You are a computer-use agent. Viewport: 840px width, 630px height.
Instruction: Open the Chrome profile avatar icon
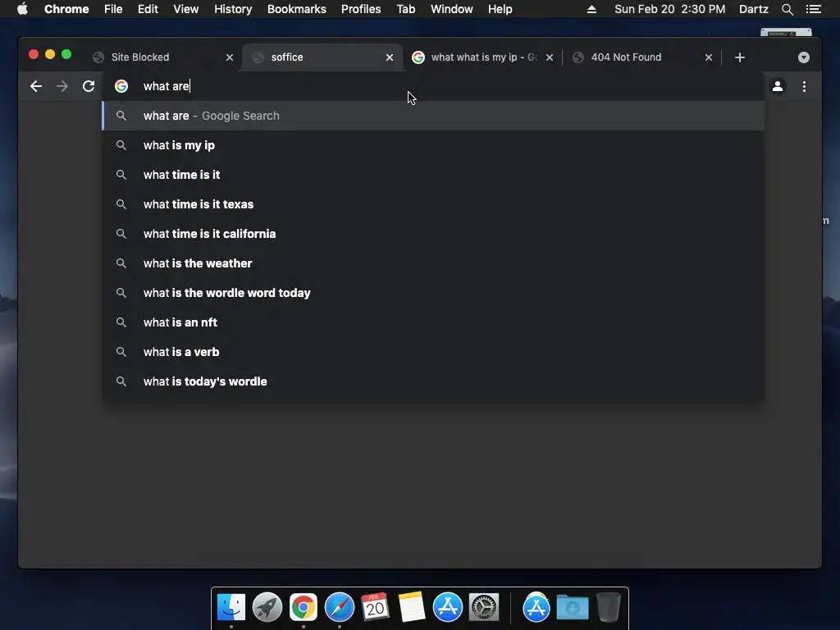click(778, 86)
